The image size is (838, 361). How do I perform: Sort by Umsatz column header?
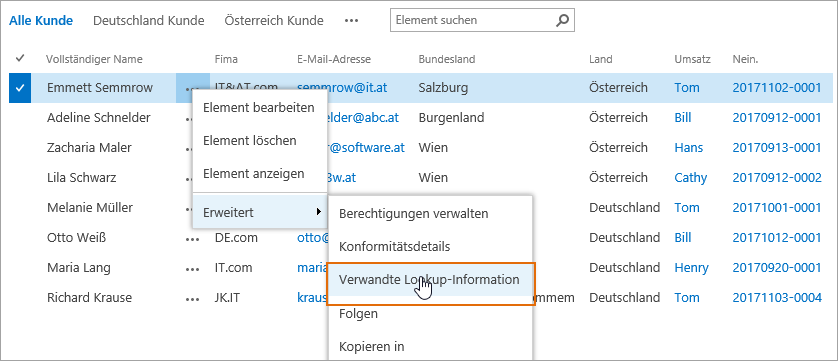point(693,59)
